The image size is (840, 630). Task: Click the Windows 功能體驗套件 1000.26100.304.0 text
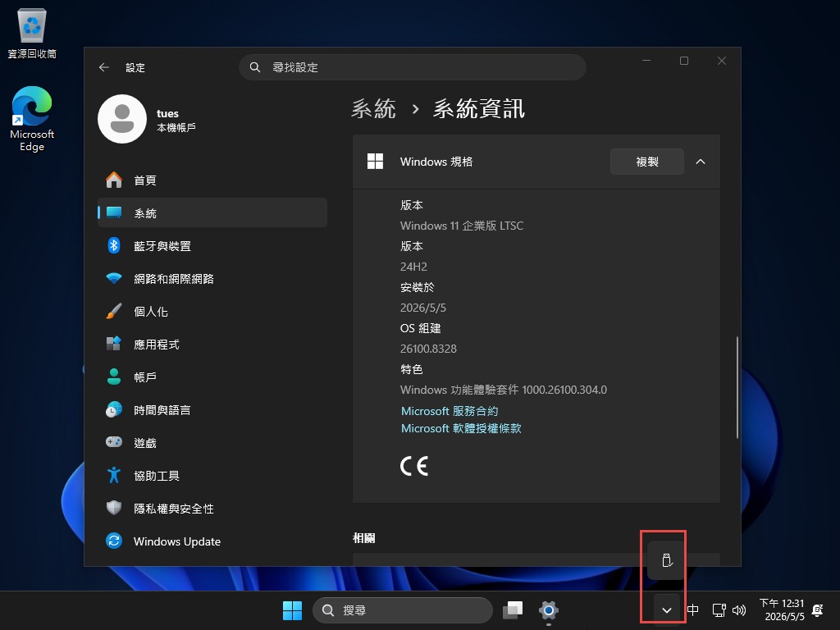(504, 390)
